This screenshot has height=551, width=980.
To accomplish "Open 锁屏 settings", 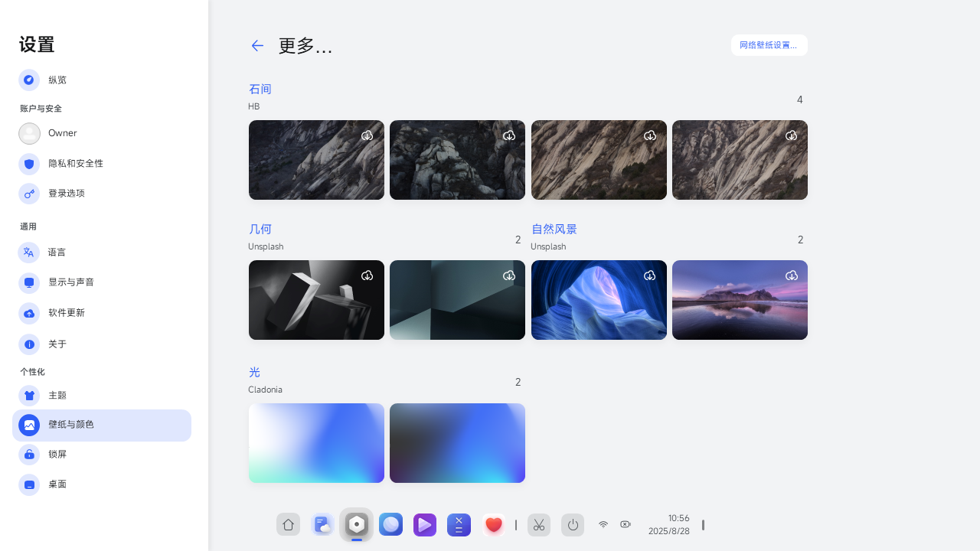I will click(102, 455).
